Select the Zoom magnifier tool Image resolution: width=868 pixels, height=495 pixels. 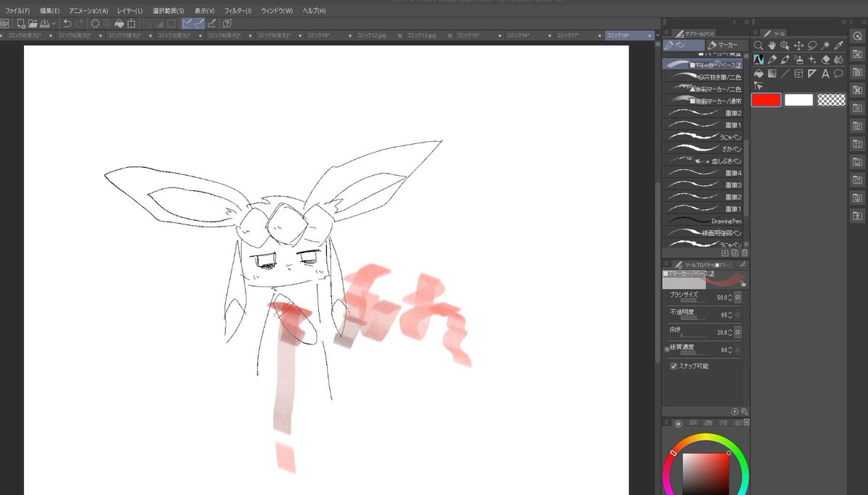point(759,45)
